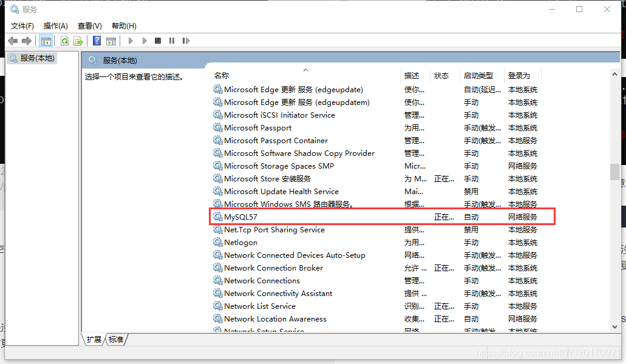Image resolution: width=626 pixels, height=364 pixels.
Task: Click gear icon beside Microsoft Passport Container
Action: tap(217, 140)
